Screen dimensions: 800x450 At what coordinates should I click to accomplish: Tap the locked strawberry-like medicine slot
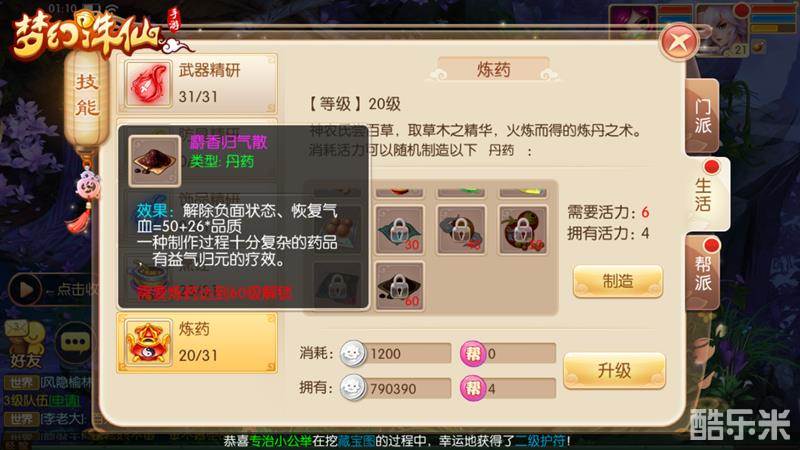[x=523, y=230]
